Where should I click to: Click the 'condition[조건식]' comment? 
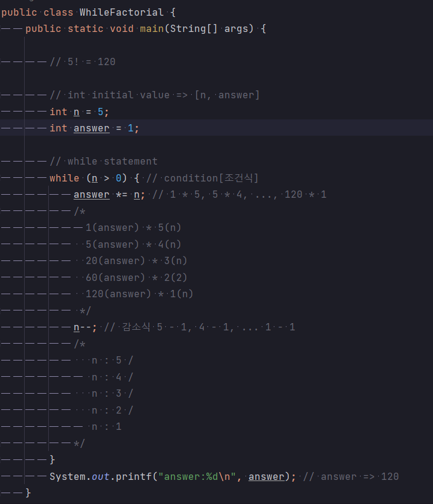[203, 178]
